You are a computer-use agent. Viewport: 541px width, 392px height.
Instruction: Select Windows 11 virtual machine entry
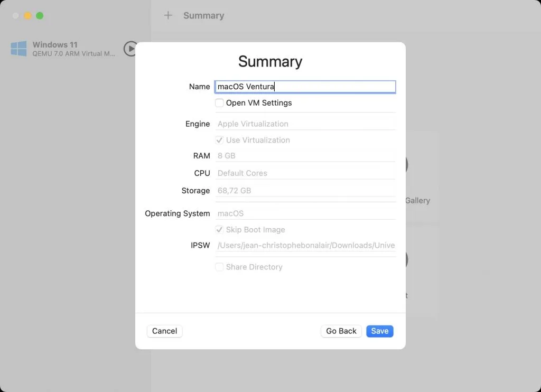74,49
